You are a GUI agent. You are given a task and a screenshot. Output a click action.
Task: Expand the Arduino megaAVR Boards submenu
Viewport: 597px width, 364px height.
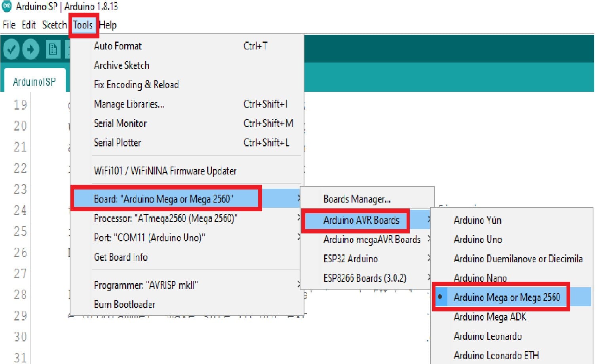[x=371, y=239]
